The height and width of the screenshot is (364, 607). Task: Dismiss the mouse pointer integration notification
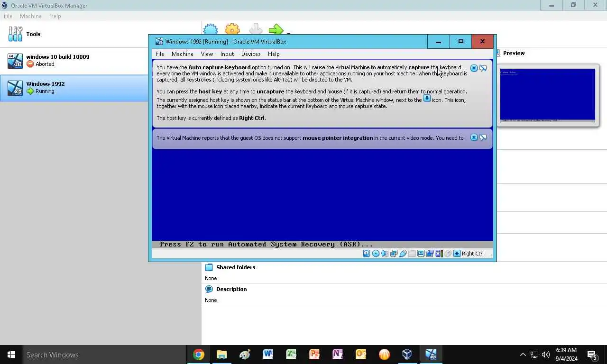[x=474, y=137]
